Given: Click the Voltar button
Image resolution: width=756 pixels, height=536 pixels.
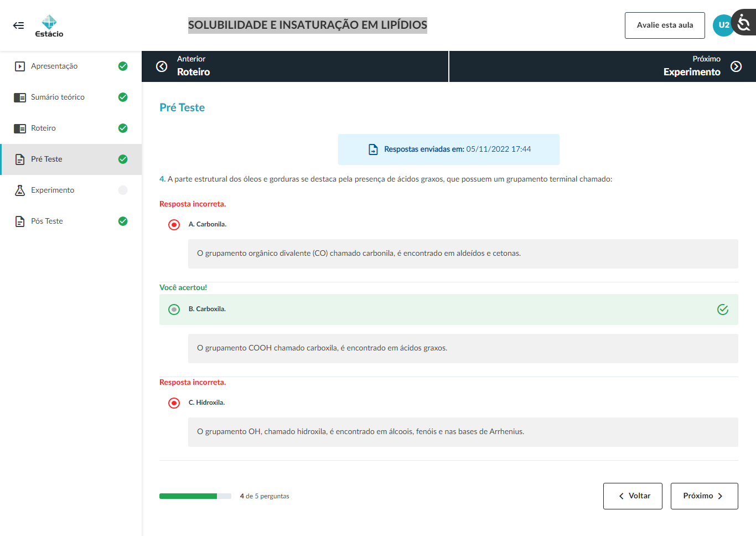Looking at the screenshot, I should (632, 496).
